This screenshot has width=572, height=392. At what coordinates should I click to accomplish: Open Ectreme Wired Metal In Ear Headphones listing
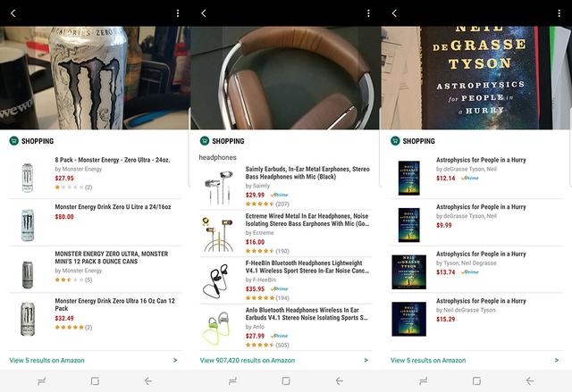click(x=286, y=233)
